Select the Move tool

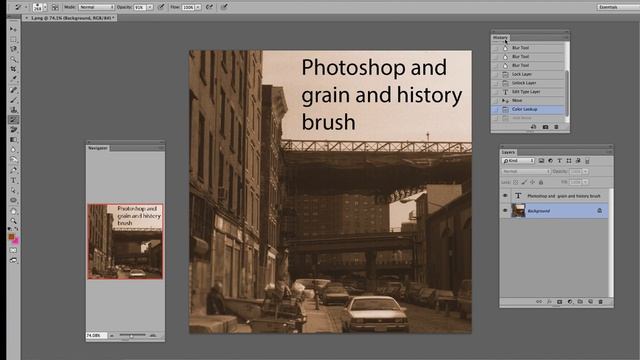tap(13, 29)
